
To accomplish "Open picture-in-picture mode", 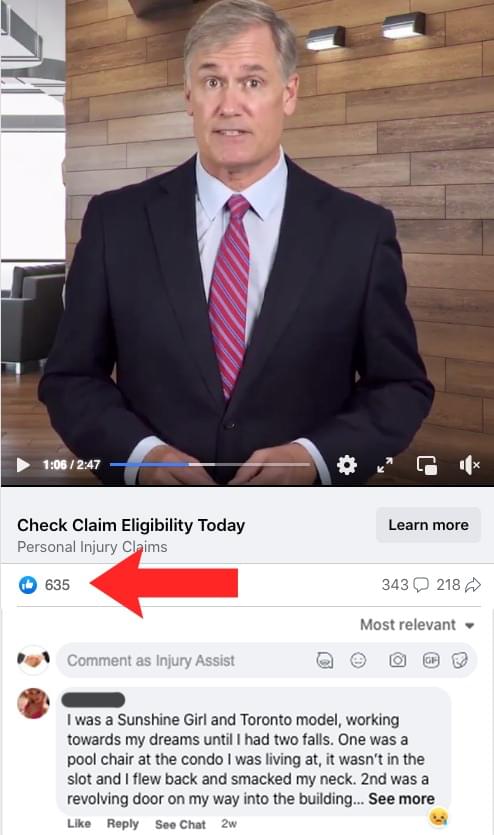I will [427, 465].
